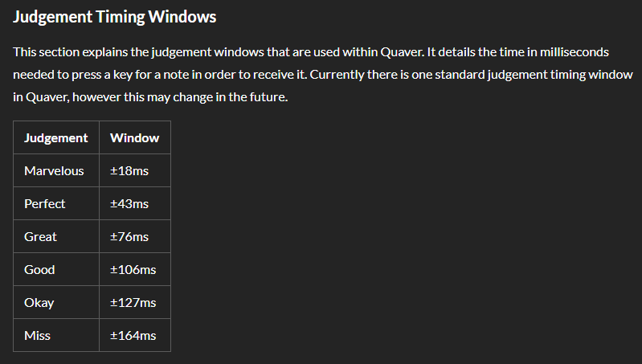
Task: Click the ±18ms window value
Action: 129,170
